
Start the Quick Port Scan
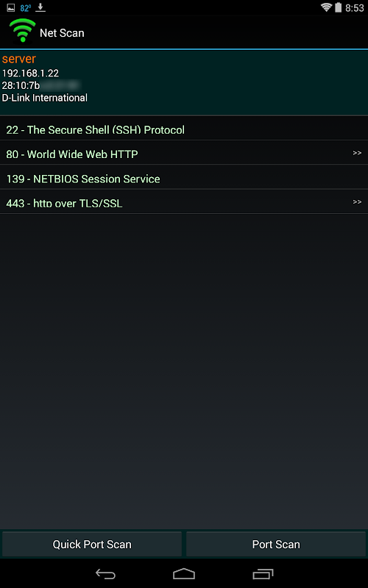[92, 544]
